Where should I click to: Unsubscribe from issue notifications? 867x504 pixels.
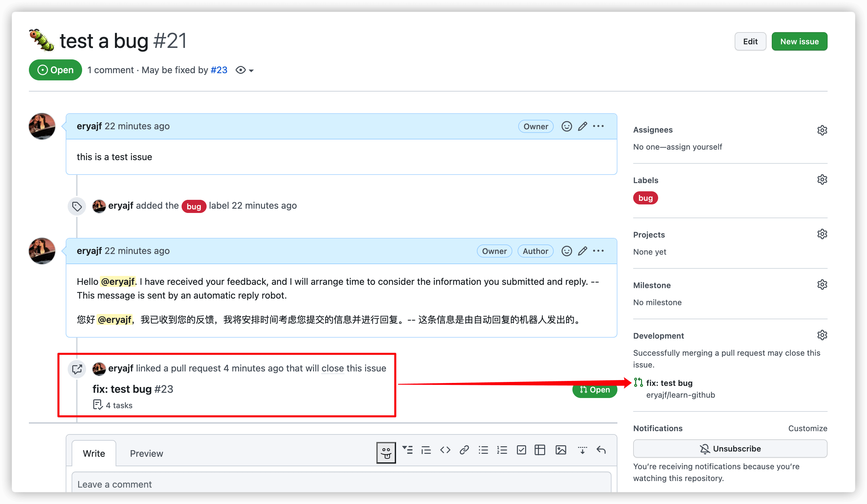[x=730, y=449]
